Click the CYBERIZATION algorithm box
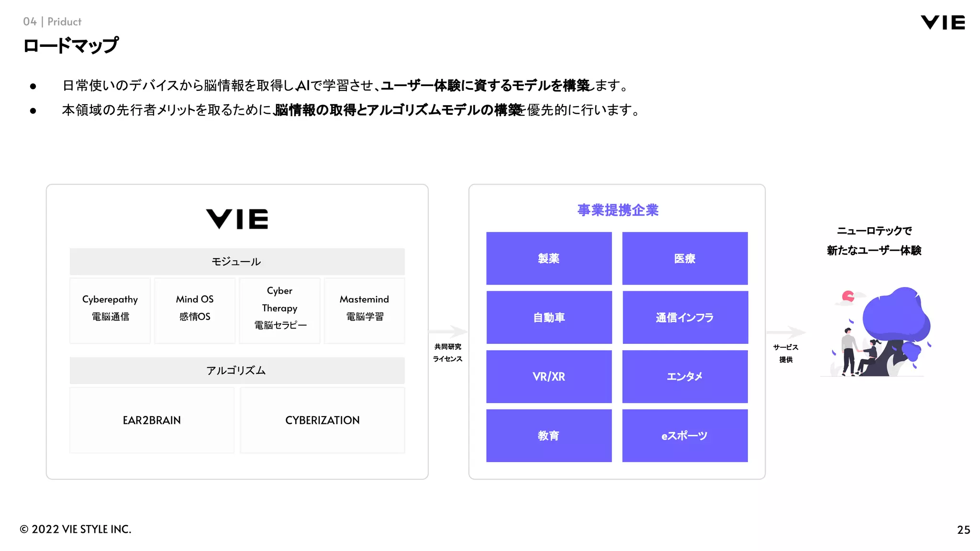980x551 pixels. (x=323, y=420)
